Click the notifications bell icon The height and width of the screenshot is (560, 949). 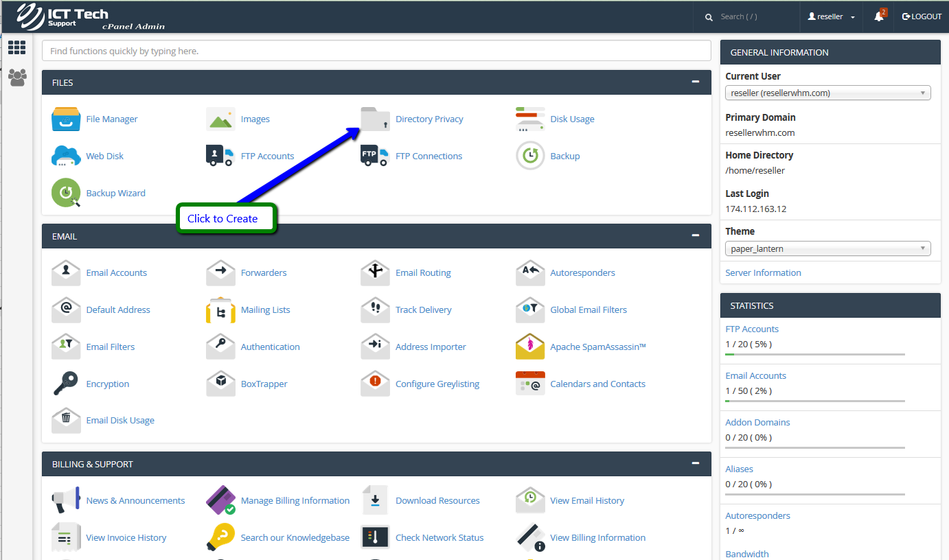[878, 16]
